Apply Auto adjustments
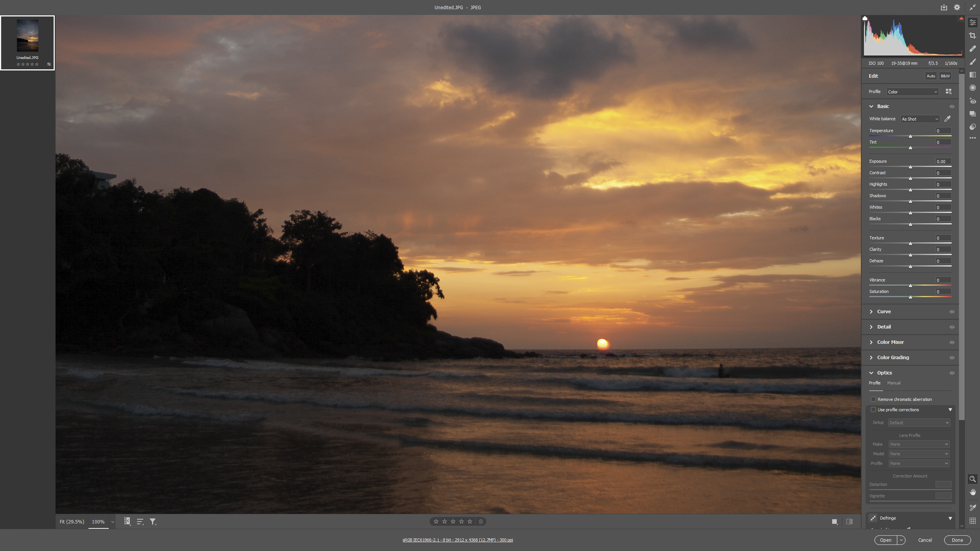 pyautogui.click(x=931, y=76)
